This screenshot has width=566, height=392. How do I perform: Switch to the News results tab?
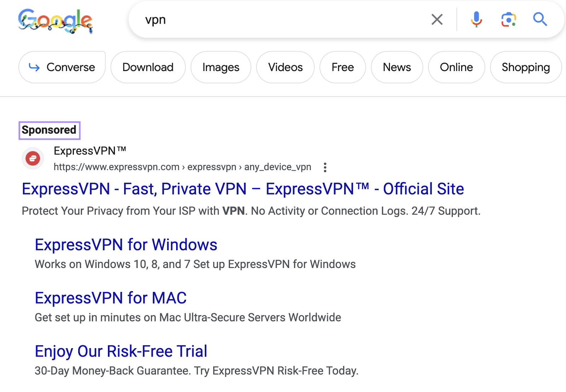point(397,67)
